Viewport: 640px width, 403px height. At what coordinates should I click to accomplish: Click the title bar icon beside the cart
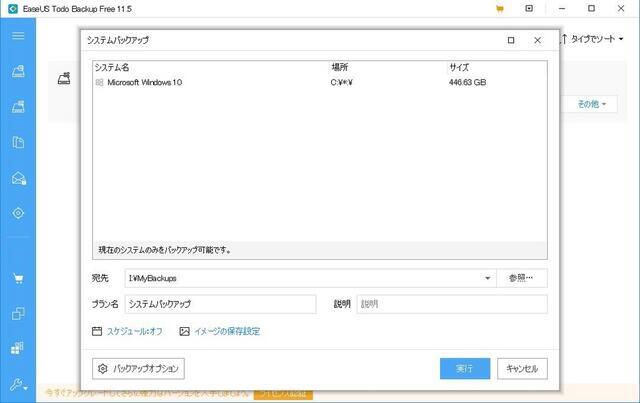(529, 8)
